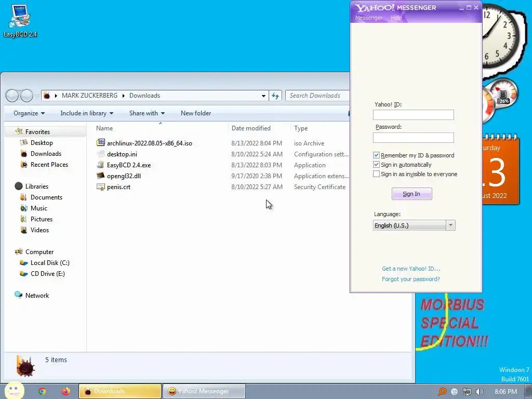Screen dimensions: 532x399
Task: Click the network icon in system tray
Action: [467, 392]
